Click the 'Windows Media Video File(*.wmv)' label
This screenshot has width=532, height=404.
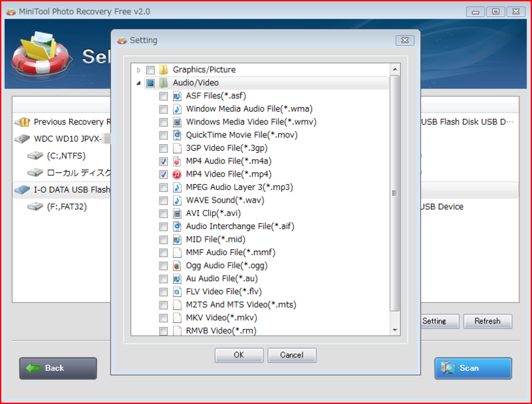tap(251, 122)
